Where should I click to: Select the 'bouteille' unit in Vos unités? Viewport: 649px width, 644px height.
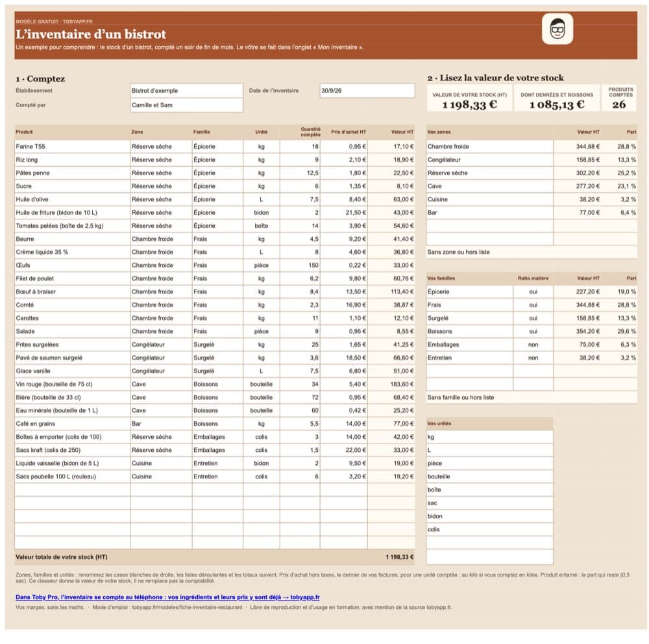489,477
